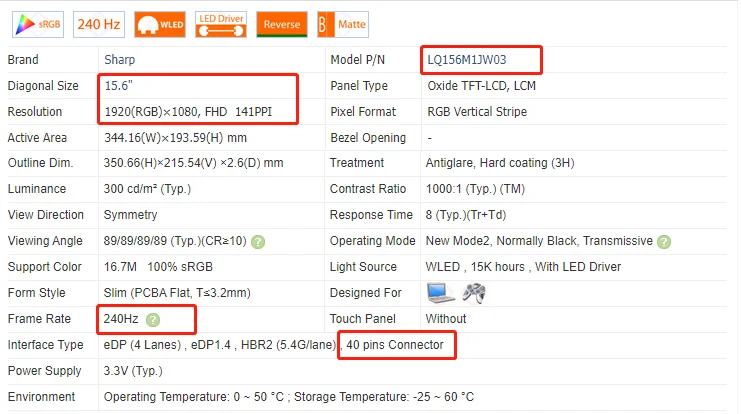This screenshot has width=741, height=414.
Task: Open the Sharp brand link
Action: coord(120,60)
